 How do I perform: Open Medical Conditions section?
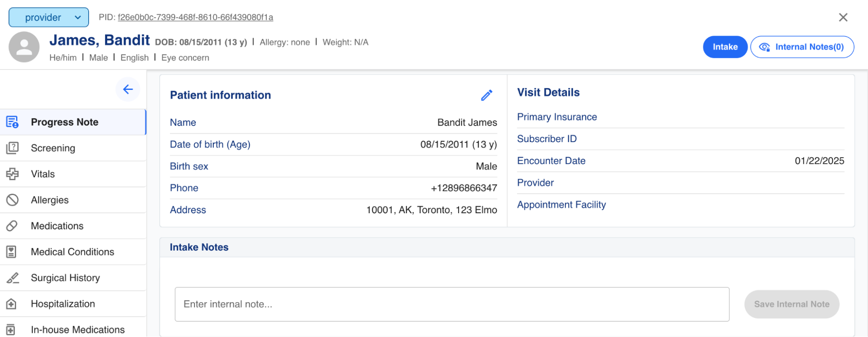73,252
